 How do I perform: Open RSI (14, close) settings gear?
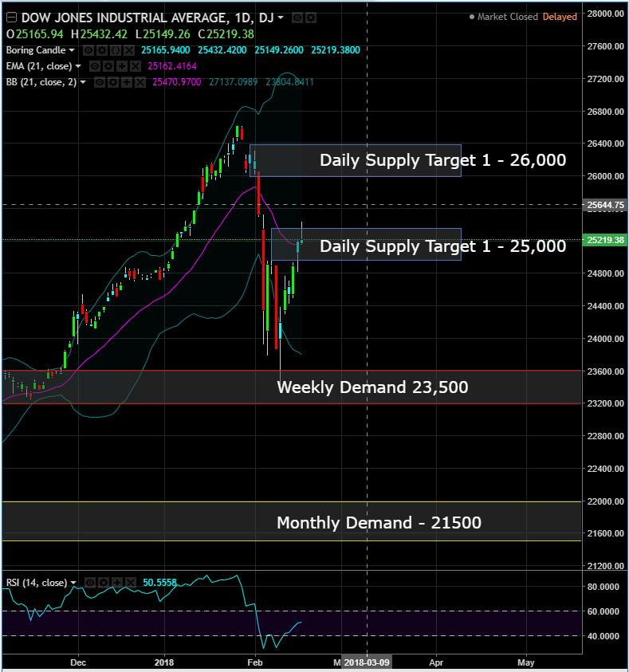click(104, 583)
